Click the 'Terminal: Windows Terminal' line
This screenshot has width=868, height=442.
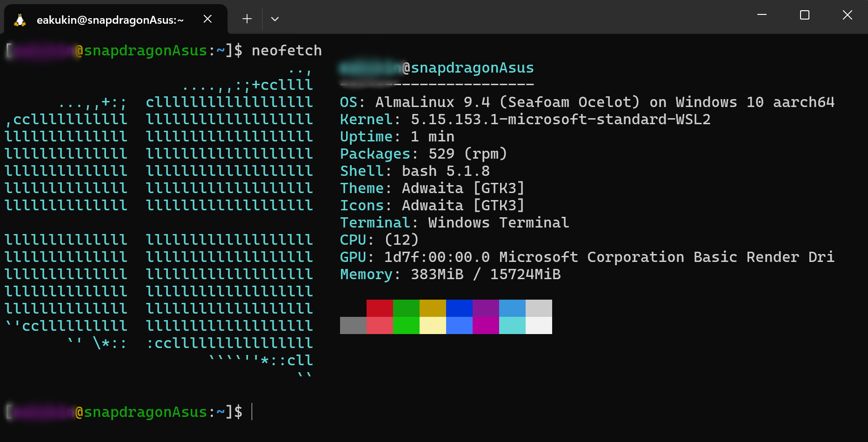454,222
